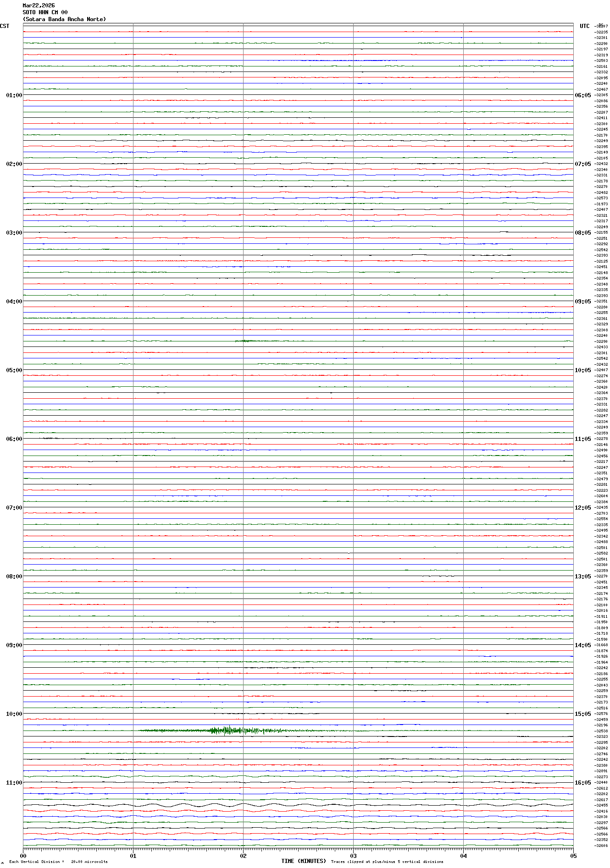Click the TIME (MINUTES) axis title
The width and height of the screenshot is (610, 868).
click(304, 861)
